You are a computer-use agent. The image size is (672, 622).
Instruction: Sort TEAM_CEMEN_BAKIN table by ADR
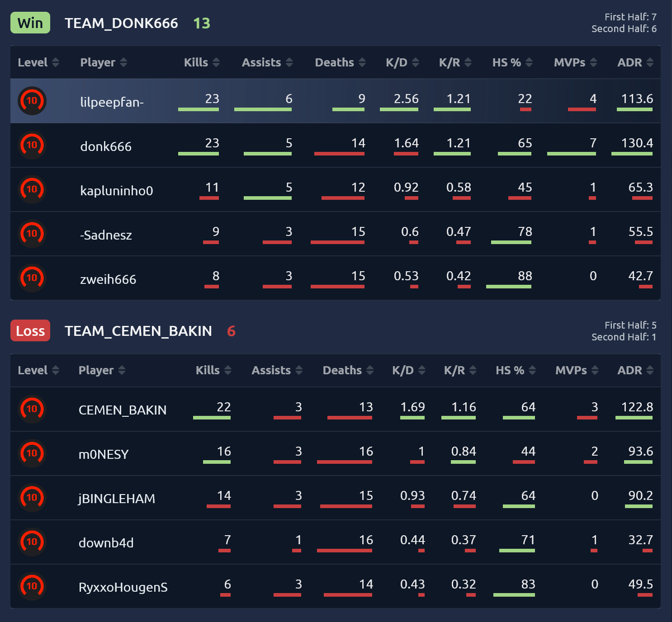(635, 370)
